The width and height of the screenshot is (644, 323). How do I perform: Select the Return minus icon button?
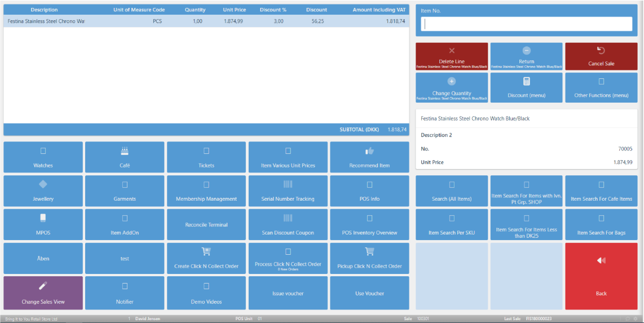[527, 51]
